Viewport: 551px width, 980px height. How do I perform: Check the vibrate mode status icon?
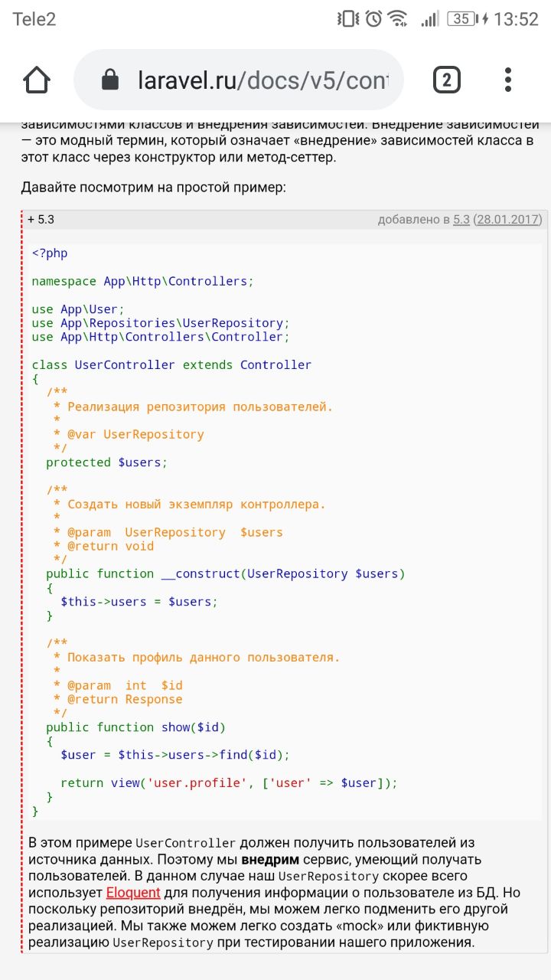click(x=348, y=19)
